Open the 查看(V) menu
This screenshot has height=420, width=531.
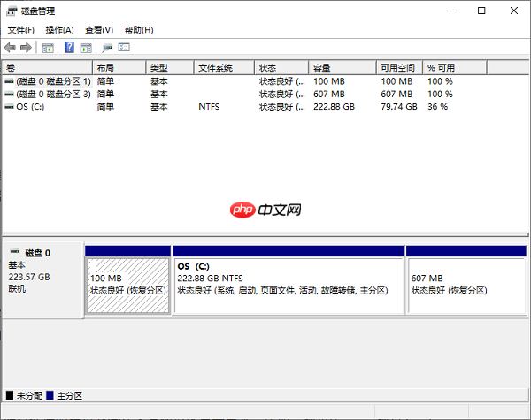point(99,30)
